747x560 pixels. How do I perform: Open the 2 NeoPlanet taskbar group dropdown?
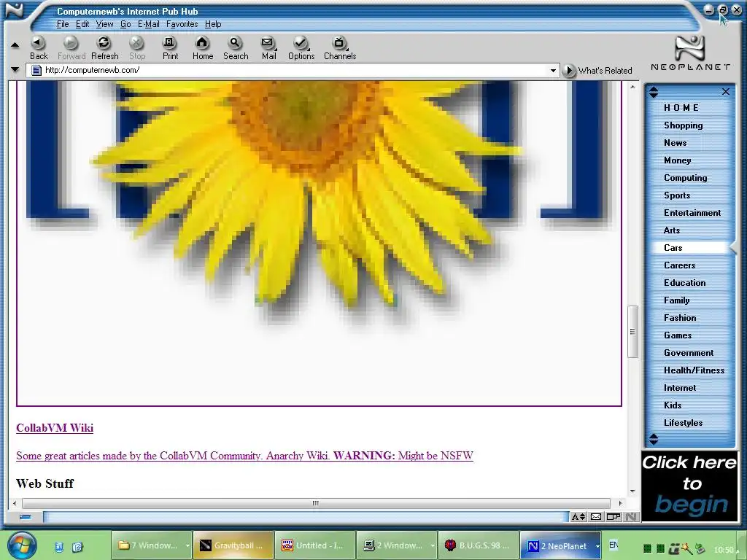597,546
